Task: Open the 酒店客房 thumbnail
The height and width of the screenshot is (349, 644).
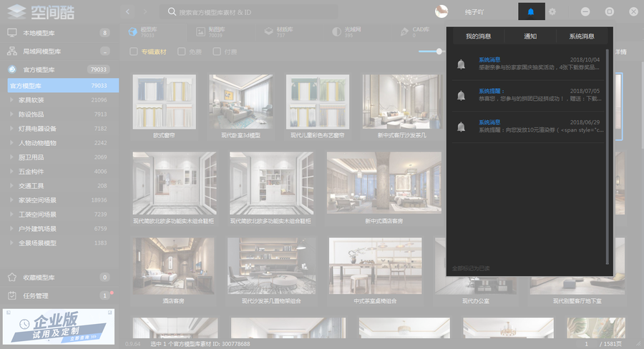Action: pos(173,265)
